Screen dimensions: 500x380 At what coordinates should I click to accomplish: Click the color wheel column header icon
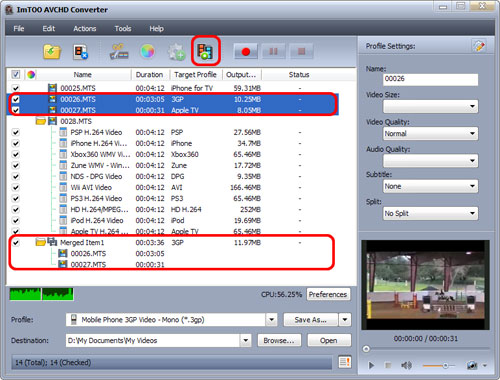coord(31,74)
